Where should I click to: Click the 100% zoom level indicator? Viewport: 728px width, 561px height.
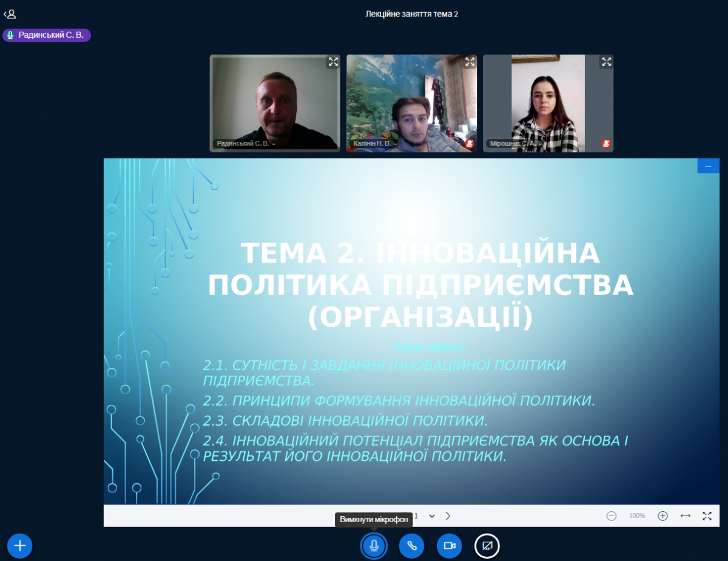[637, 516]
